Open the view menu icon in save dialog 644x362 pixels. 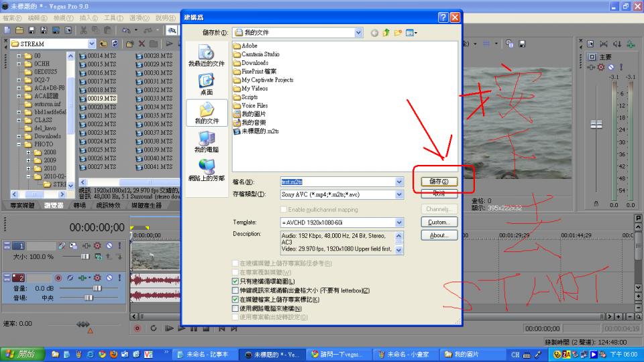point(411,33)
